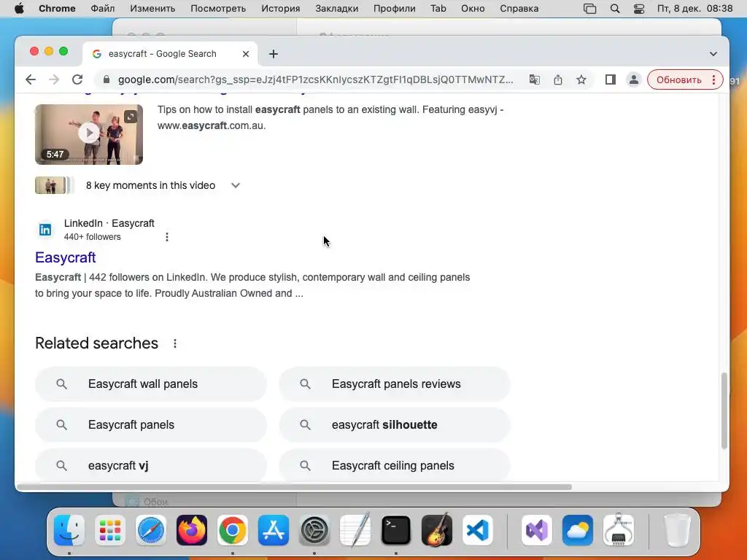747x560 pixels.
Task: Select the Easycraft panels related search
Action: click(x=150, y=425)
